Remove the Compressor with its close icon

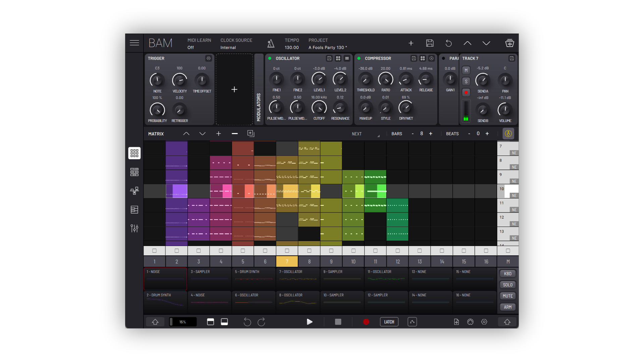coord(432,58)
